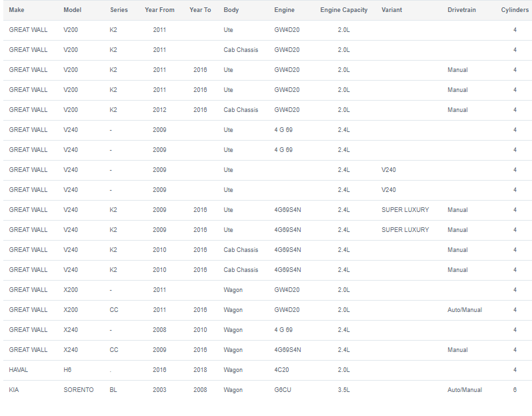Click the Year From column header
The height and width of the screenshot is (416, 532).
159,10
